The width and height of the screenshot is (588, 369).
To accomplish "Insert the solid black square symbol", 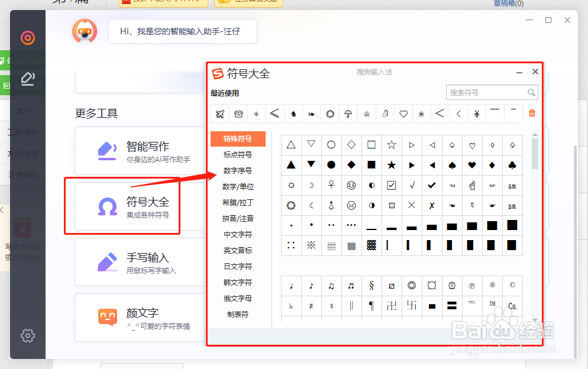I will click(371, 165).
